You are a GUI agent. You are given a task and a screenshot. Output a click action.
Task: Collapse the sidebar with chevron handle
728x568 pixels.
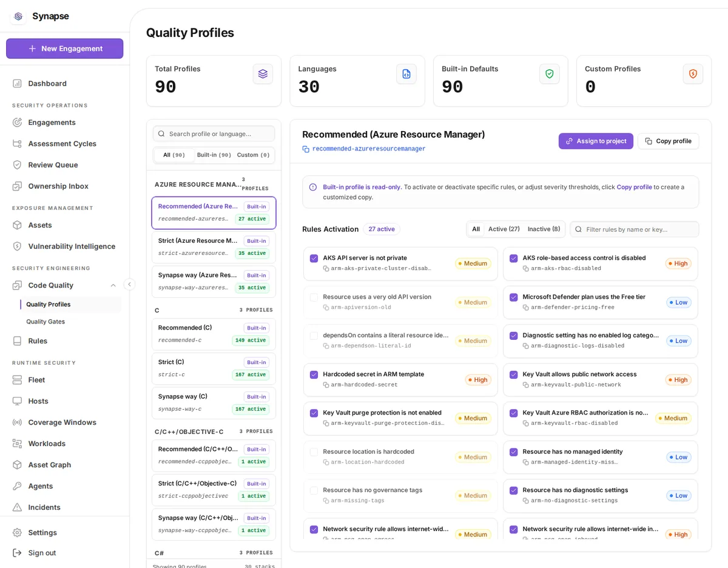pos(129,284)
